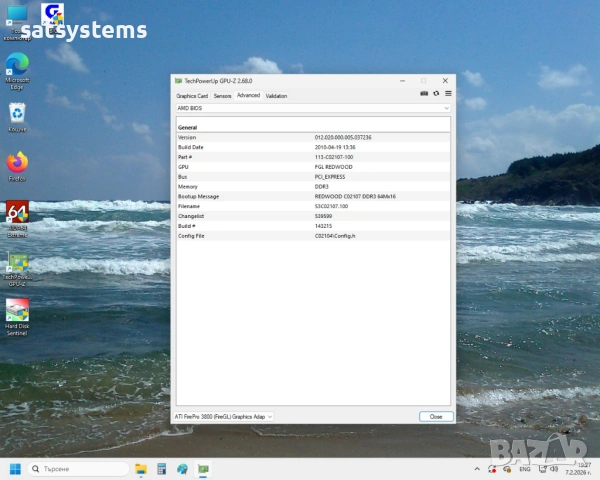Screen dimensions: 600x480
Task: Click the Windows Start button
Action: tap(16, 469)
